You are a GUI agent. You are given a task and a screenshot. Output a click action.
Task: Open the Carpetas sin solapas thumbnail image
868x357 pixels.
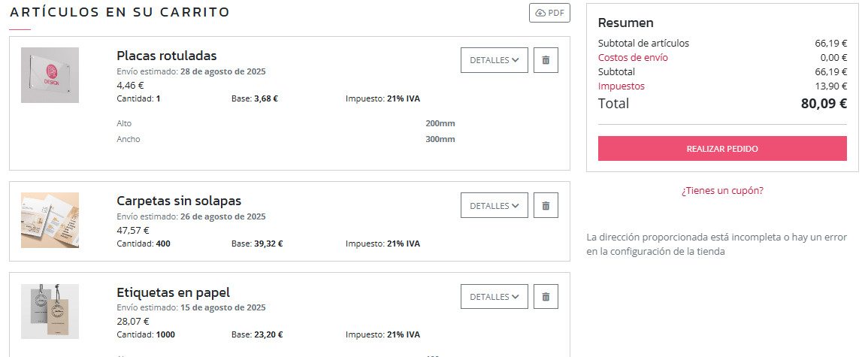[50, 220]
